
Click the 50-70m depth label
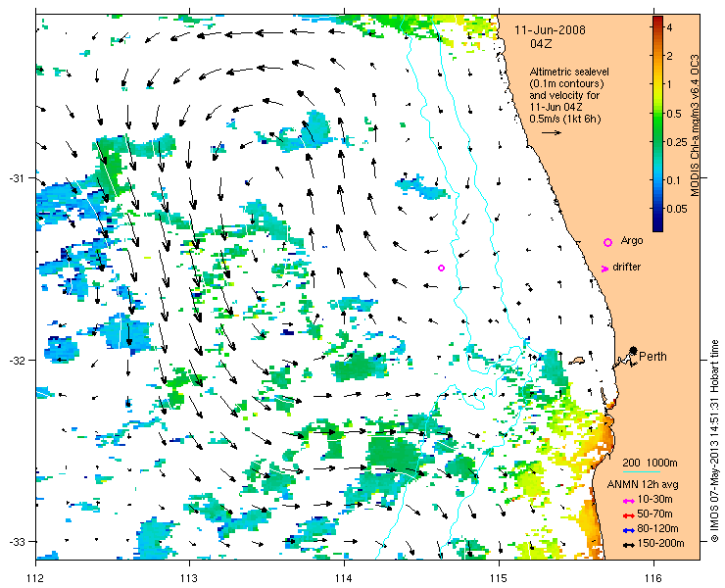654,514
